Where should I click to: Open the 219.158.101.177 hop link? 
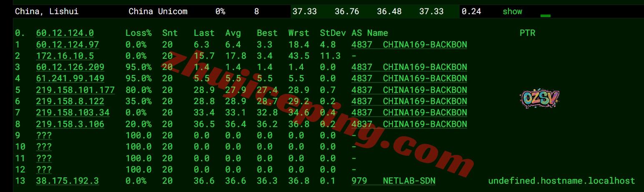pyautogui.click(x=75, y=90)
